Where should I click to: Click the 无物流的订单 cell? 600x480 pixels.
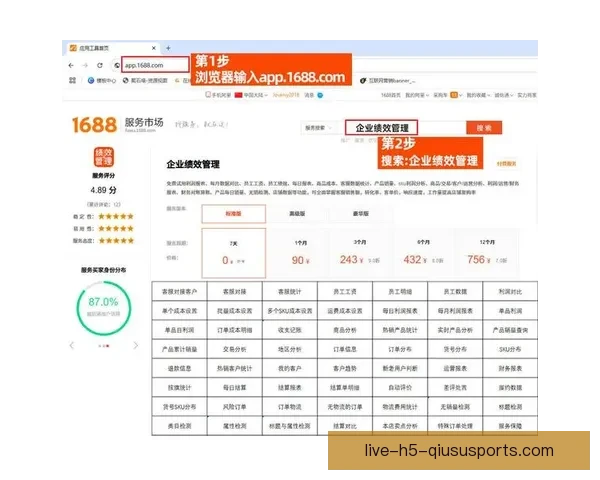click(x=345, y=407)
